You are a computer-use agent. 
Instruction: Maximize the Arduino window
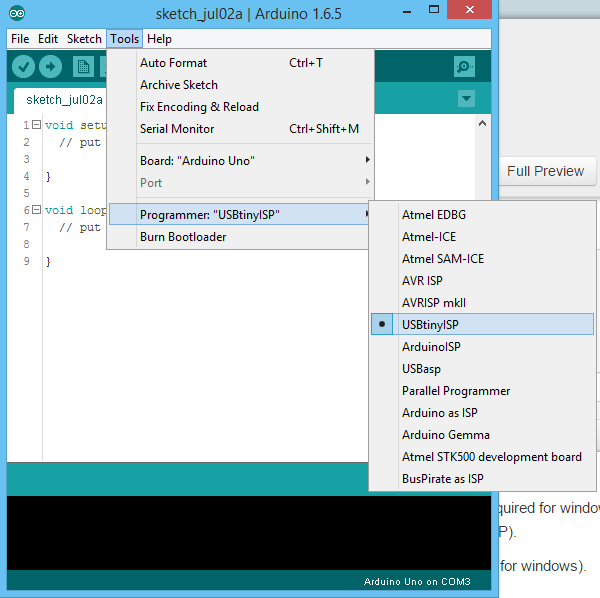(x=434, y=10)
